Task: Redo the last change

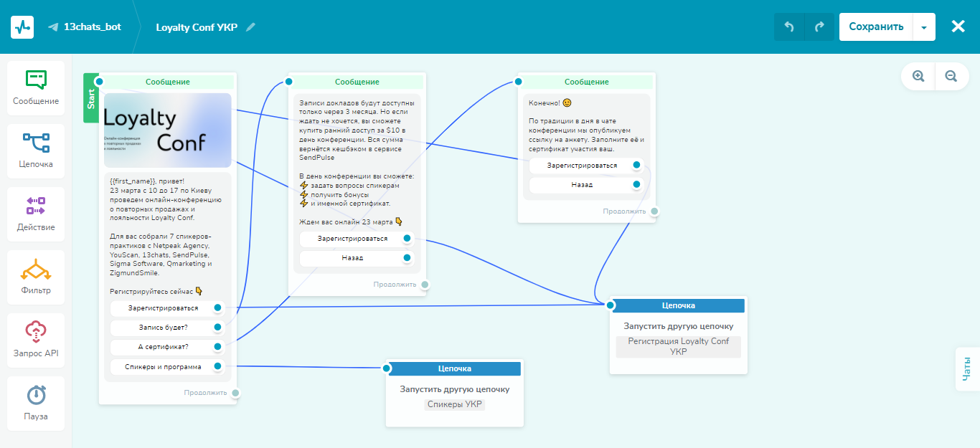Action: pyautogui.click(x=819, y=27)
